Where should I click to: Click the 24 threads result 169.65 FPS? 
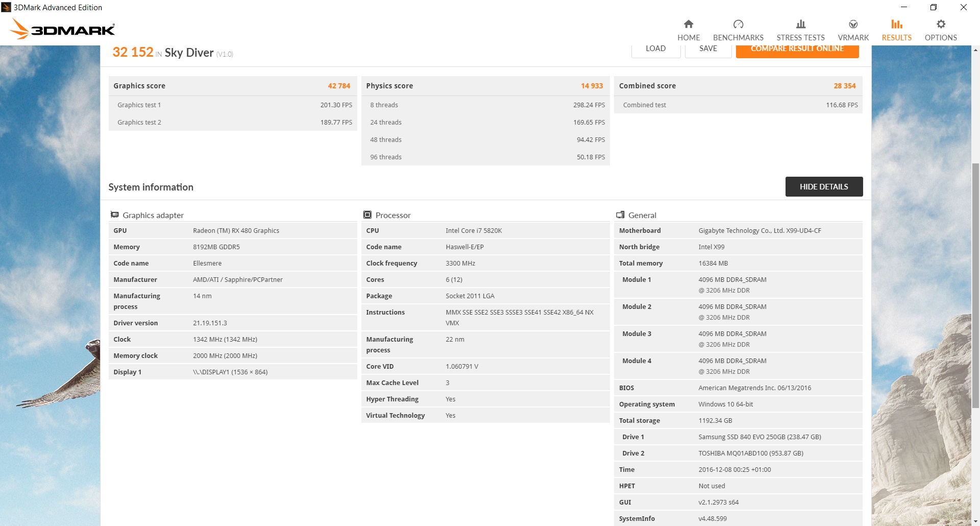(x=589, y=122)
